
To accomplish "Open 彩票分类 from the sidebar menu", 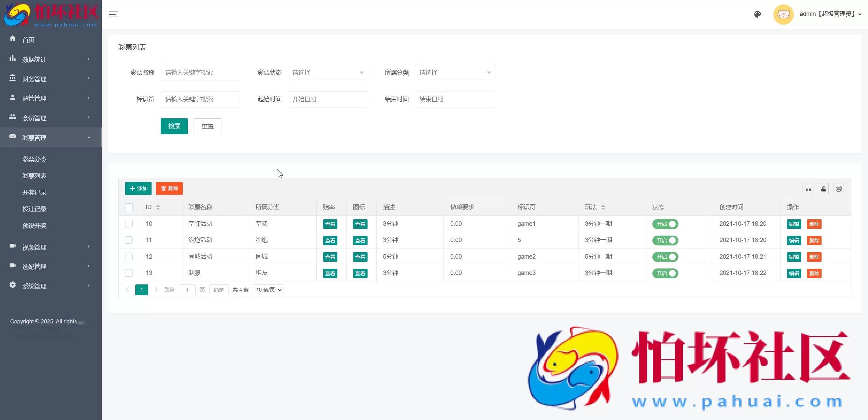I will point(34,159).
